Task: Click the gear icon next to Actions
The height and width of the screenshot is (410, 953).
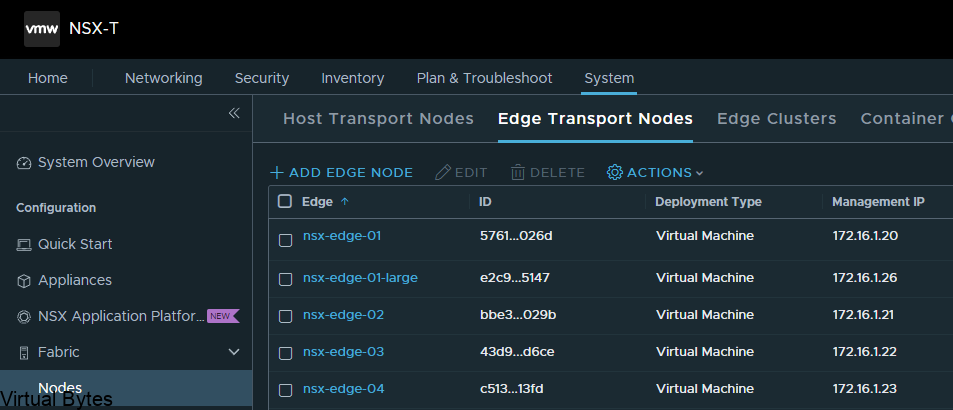Action: 614,173
